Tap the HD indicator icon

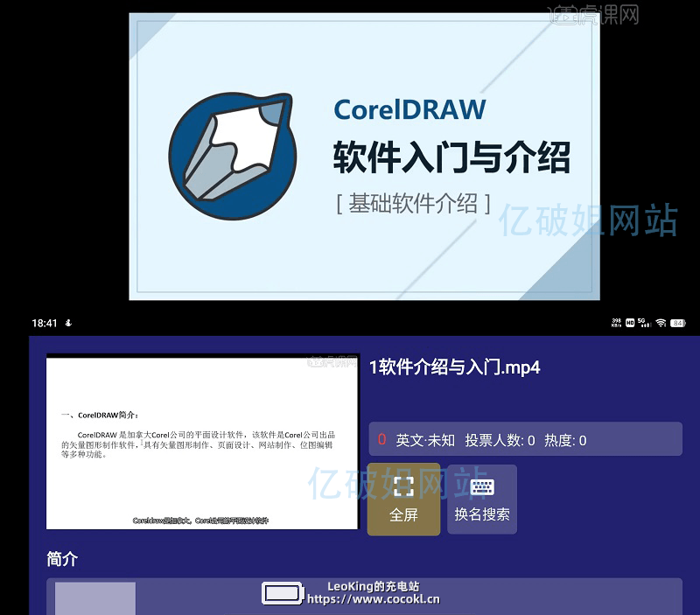(x=630, y=323)
